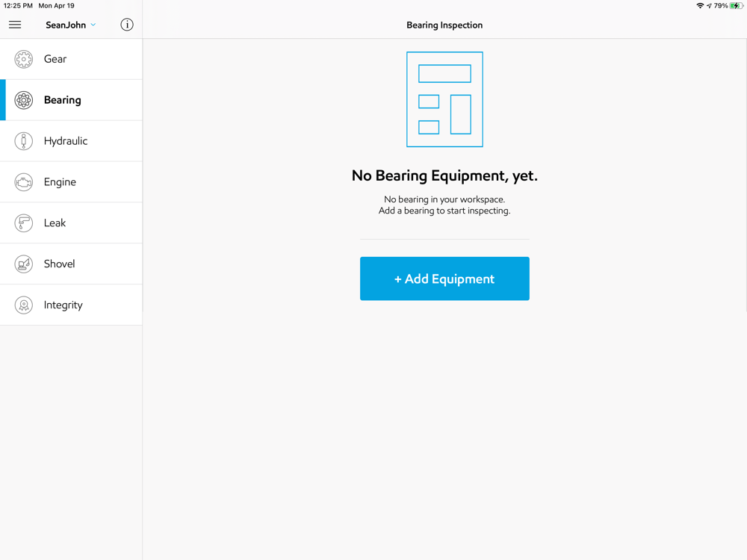Open the Engine menu label
Image resolution: width=747 pixels, height=560 pixels.
pyautogui.click(x=60, y=182)
